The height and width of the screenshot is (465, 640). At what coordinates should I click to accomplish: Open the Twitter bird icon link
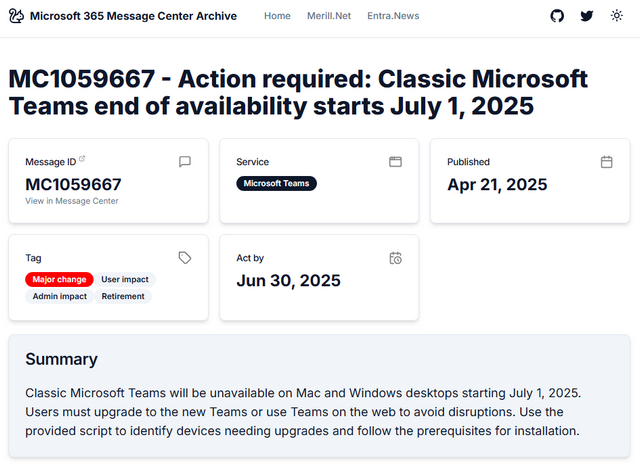[x=587, y=16]
